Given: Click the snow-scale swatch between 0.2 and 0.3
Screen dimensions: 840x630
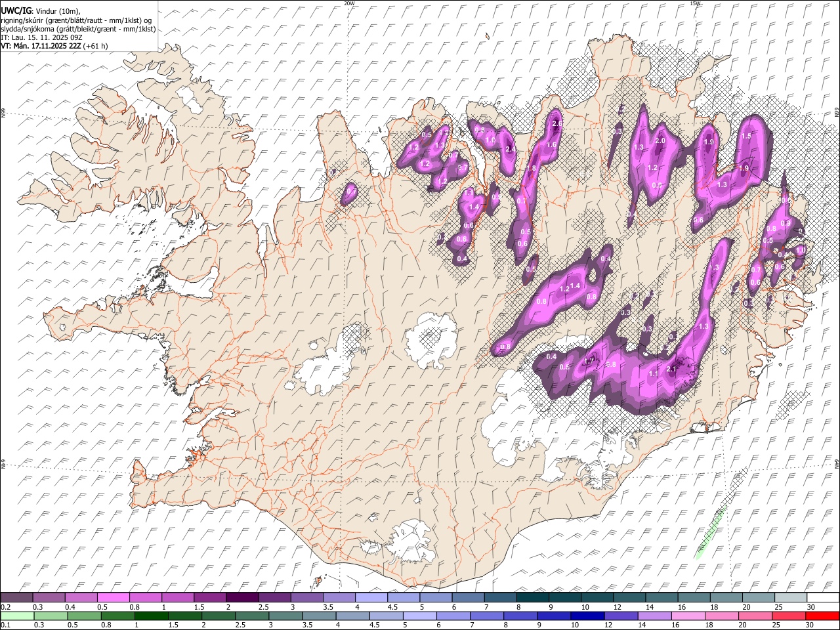Looking at the screenshot, I should [16, 598].
